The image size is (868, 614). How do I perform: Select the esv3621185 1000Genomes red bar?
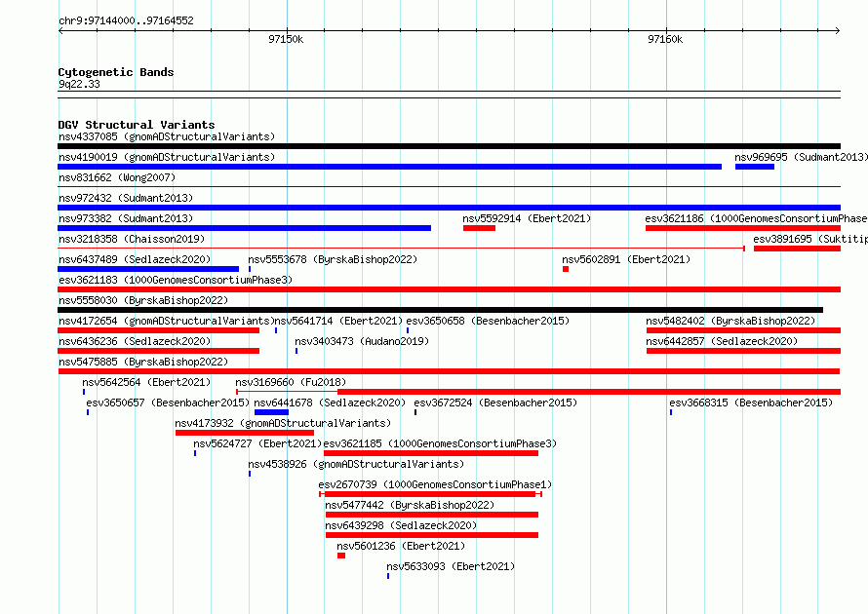[431, 453]
